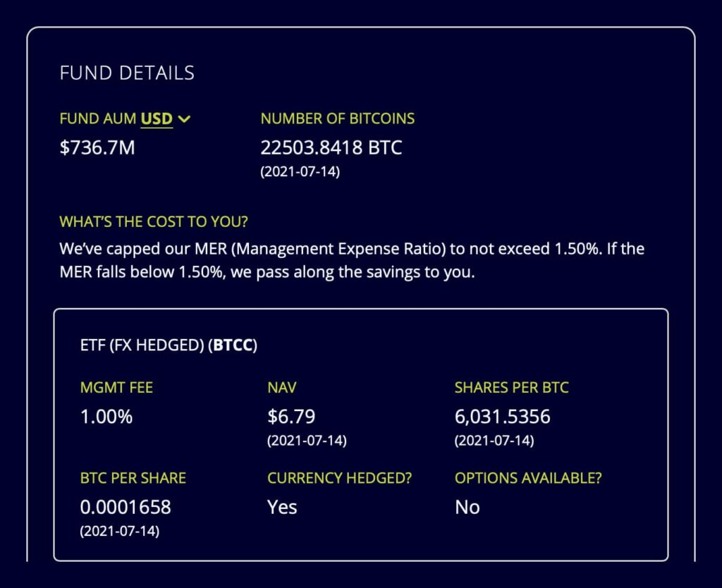Click the FUND AUM label
This screenshot has width=722, height=588.
97,118
